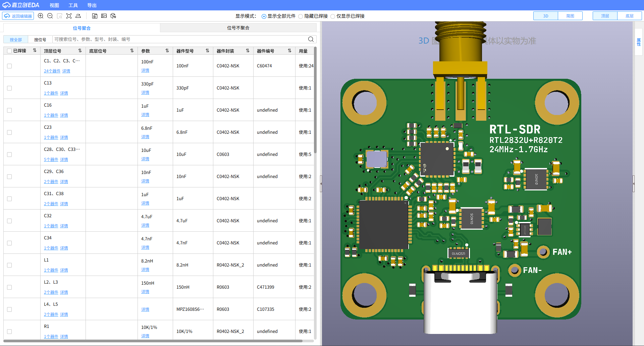Open the 24个器件 link for C1 row
The height and width of the screenshot is (346, 644).
52,71
